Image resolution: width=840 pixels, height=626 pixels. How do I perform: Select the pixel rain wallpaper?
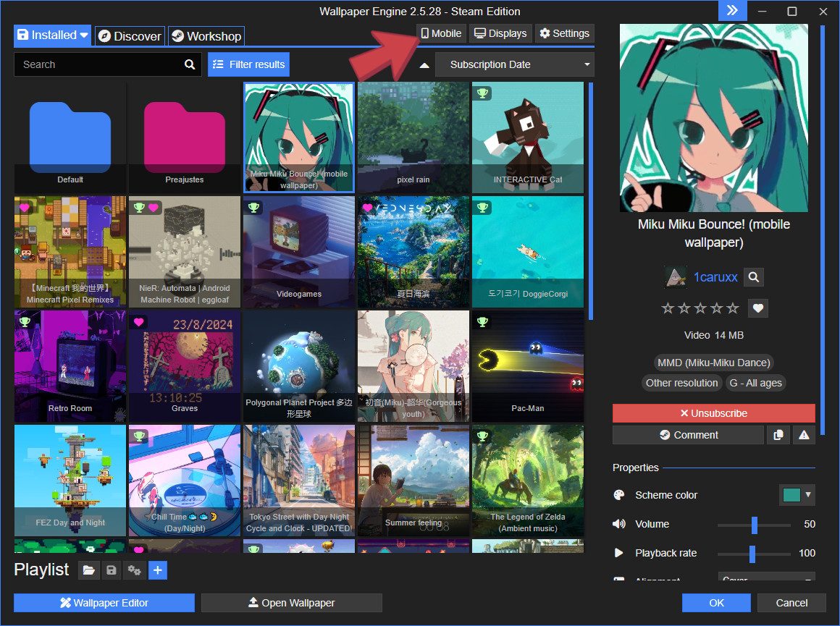click(413, 137)
